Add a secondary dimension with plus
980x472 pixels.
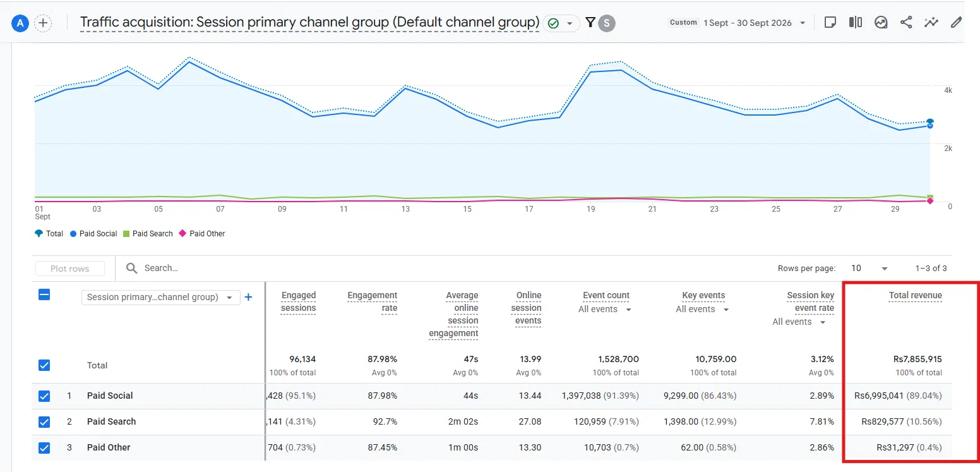tap(249, 297)
